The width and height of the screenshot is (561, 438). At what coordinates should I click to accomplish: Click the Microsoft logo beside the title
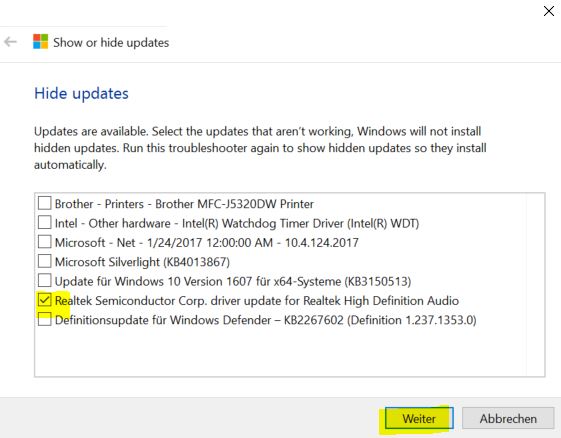(40, 42)
